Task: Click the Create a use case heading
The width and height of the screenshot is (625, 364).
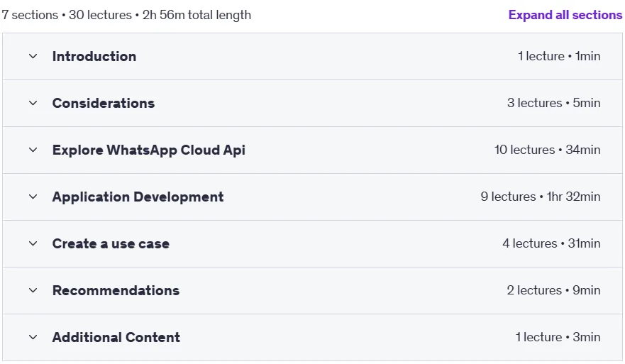Action: (x=111, y=243)
